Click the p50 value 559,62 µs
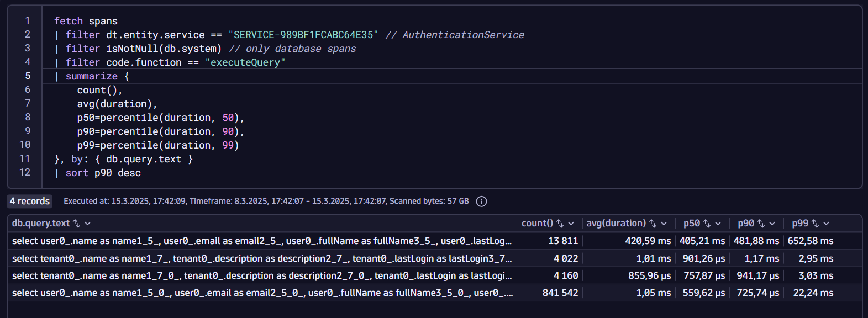The width and height of the screenshot is (868, 318). 704,293
